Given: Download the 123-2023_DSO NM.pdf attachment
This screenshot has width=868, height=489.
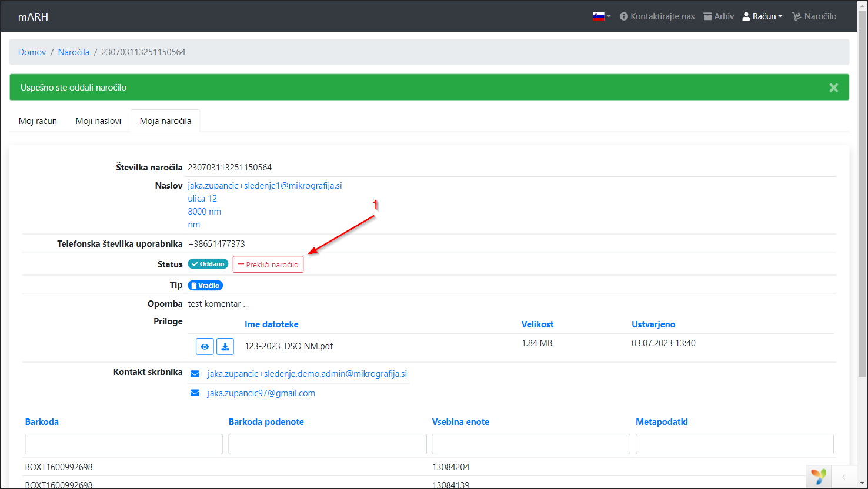Looking at the screenshot, I should pyautogui.click(x=225, y=347).
